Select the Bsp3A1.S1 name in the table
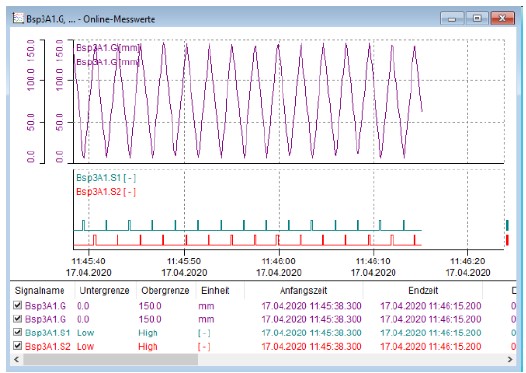 48,333
